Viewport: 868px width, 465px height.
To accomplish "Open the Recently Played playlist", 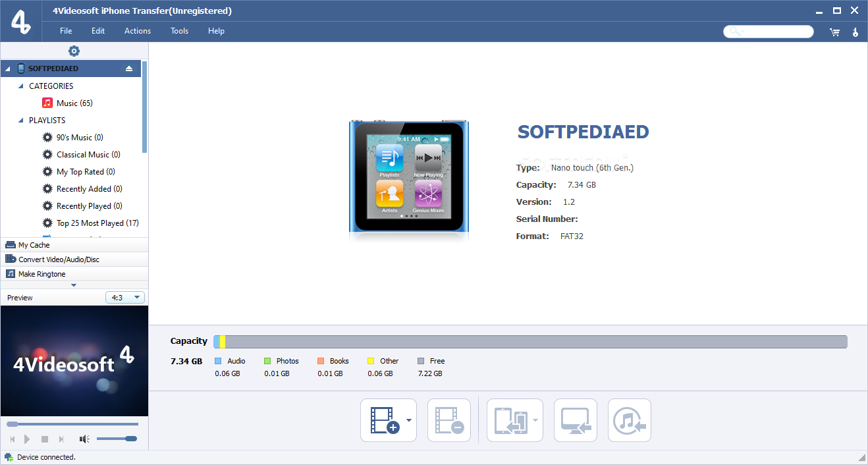I will (x=90, y=206).
